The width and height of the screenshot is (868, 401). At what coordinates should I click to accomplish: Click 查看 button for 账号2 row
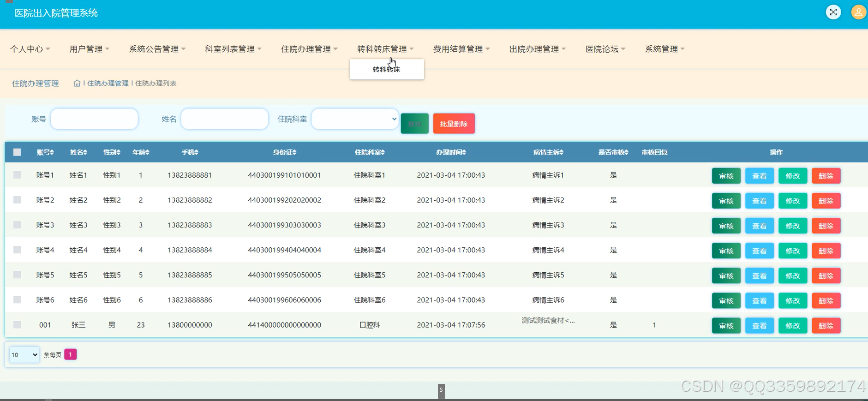[x=760, y=201]
